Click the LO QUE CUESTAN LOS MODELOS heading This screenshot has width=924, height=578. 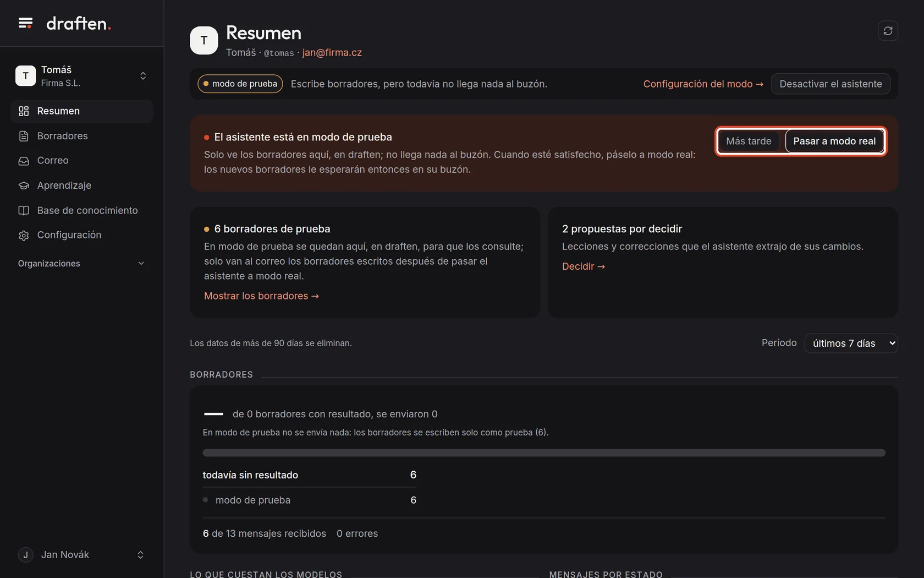266,574
